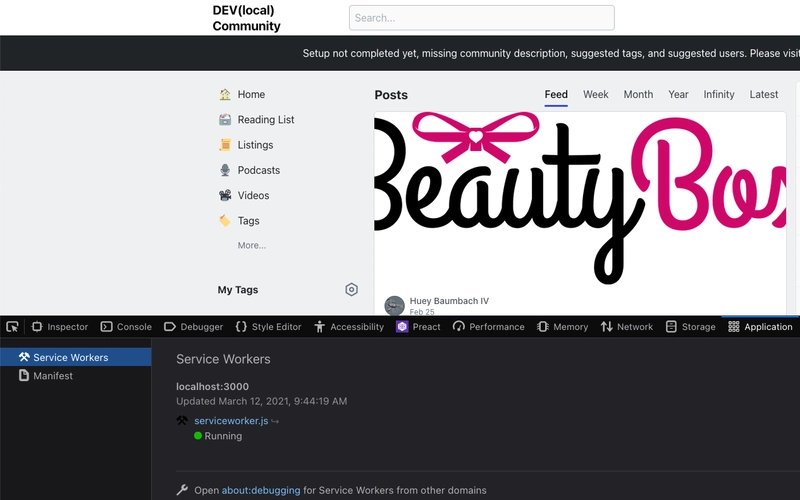
Task: Open the serviceworker.js link
Action: pyautogui.click(x=231, y=421)
